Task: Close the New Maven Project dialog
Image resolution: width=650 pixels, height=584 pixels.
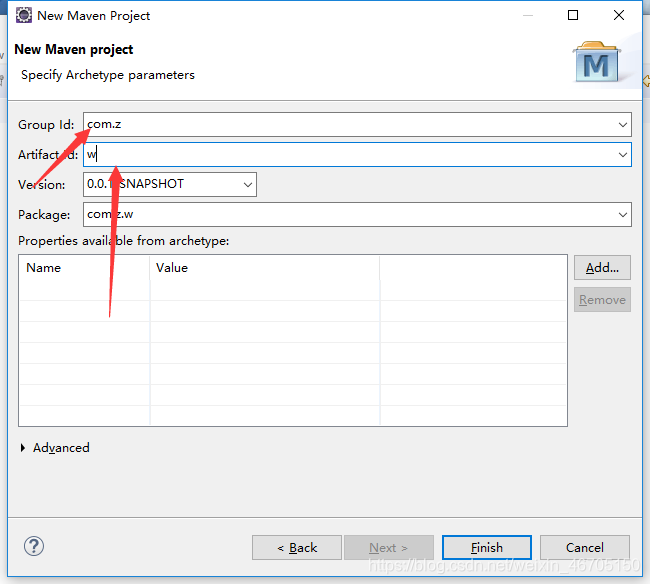Action: (618, 15)
